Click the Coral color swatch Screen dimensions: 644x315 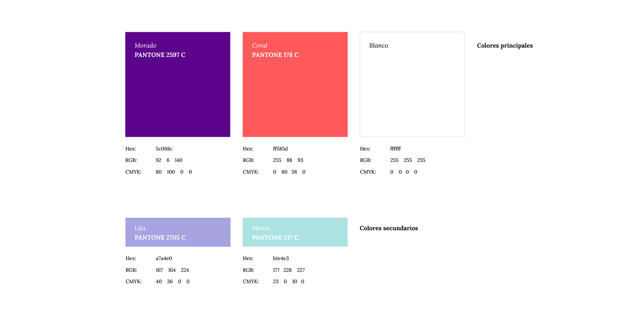pos(295,84)
